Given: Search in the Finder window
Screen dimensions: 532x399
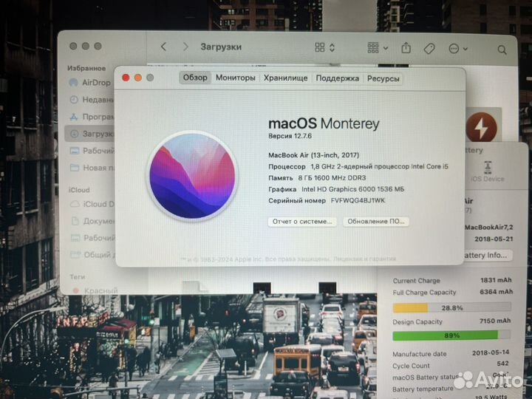Looking at the screenshot, I should (502, 50).
